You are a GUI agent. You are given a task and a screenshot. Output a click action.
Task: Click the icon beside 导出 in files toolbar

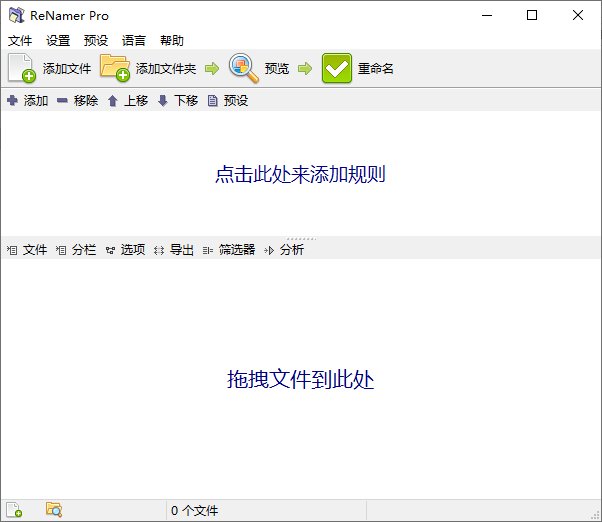point(159,251)
